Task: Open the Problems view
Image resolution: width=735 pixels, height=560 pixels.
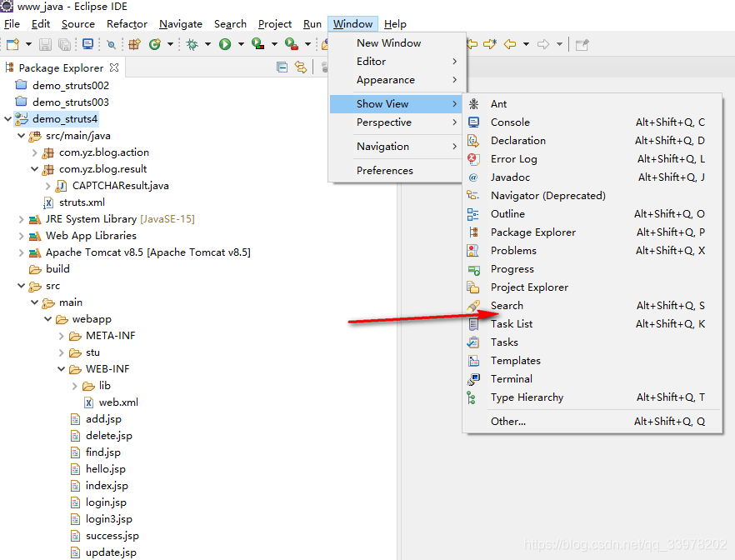Action: 592,251
